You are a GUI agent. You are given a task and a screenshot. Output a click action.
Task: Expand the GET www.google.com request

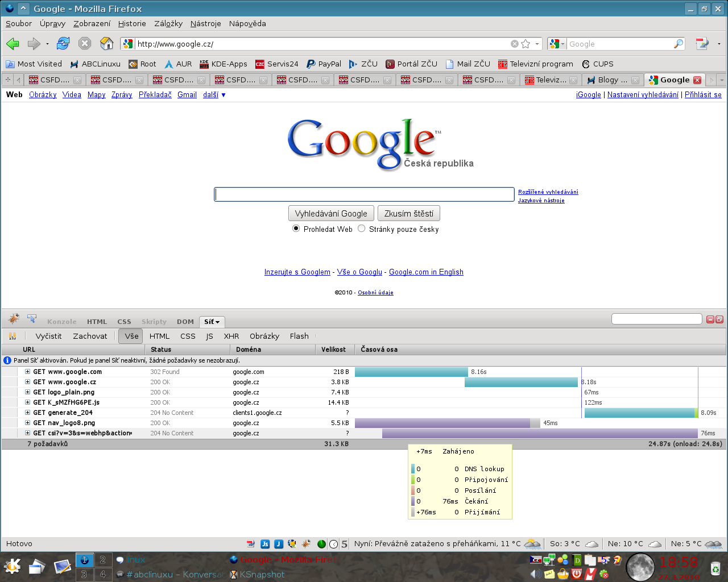[27, 372]
